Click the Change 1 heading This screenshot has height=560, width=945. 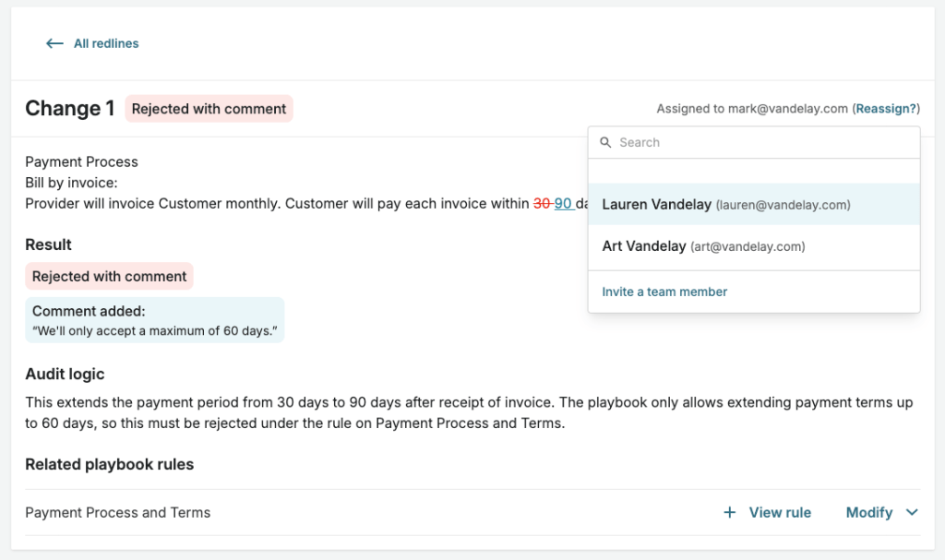pos(70,109)
